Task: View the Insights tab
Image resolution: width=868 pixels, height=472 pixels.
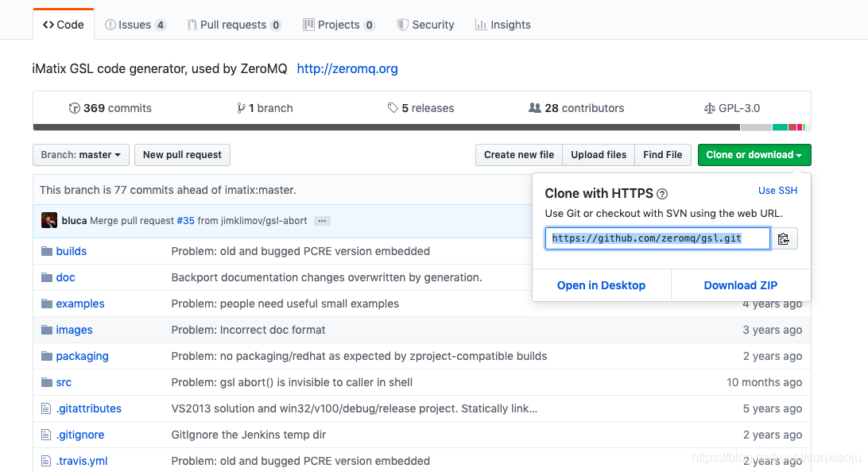Action: pos(502,25)
